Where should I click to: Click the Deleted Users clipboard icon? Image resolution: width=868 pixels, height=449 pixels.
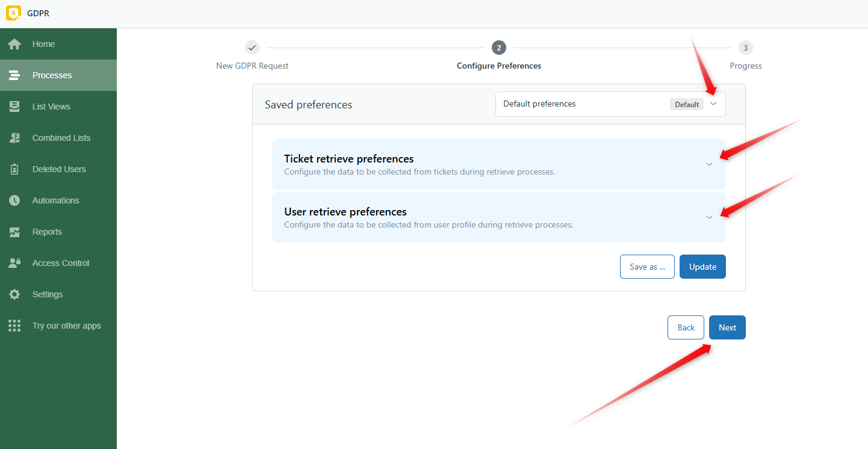(14, 169)
